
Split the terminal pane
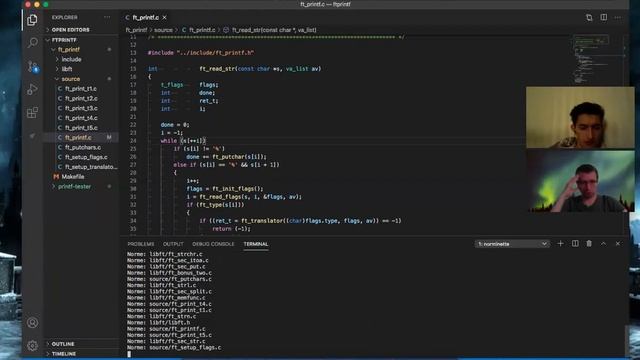(x=575, y=243)
